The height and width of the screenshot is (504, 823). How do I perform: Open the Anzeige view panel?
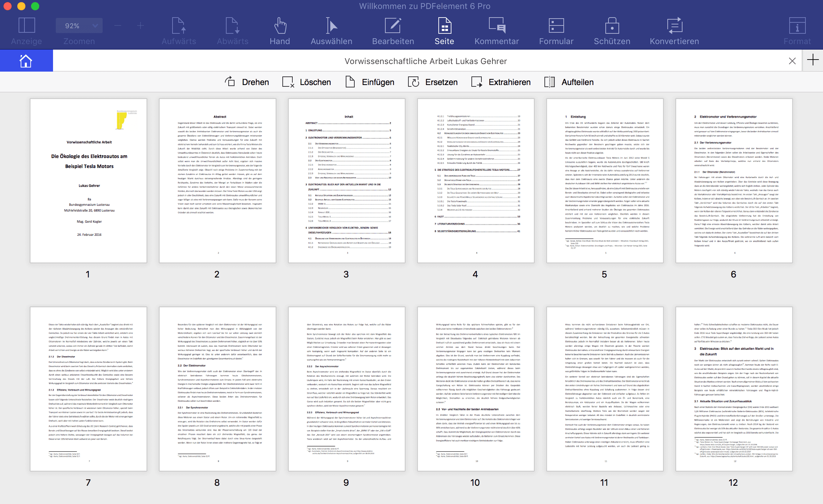pyautogui.click(x=27, y=31)
